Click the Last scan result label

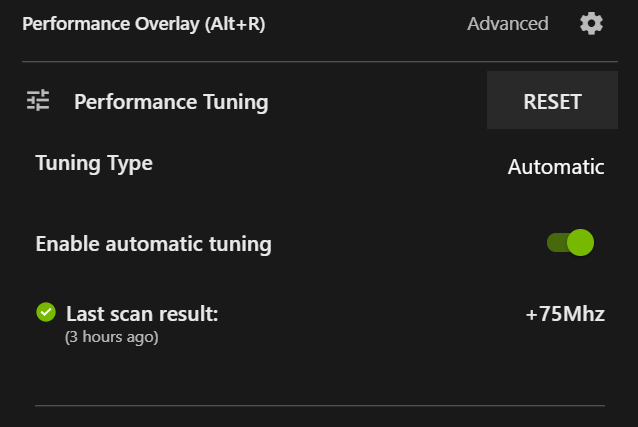click(142, 314)
